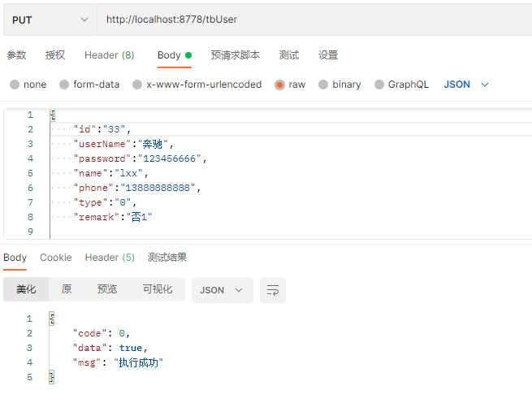Open the 测试 tab
The height and width of the screenshot is (399, 532).
(288, 55)
